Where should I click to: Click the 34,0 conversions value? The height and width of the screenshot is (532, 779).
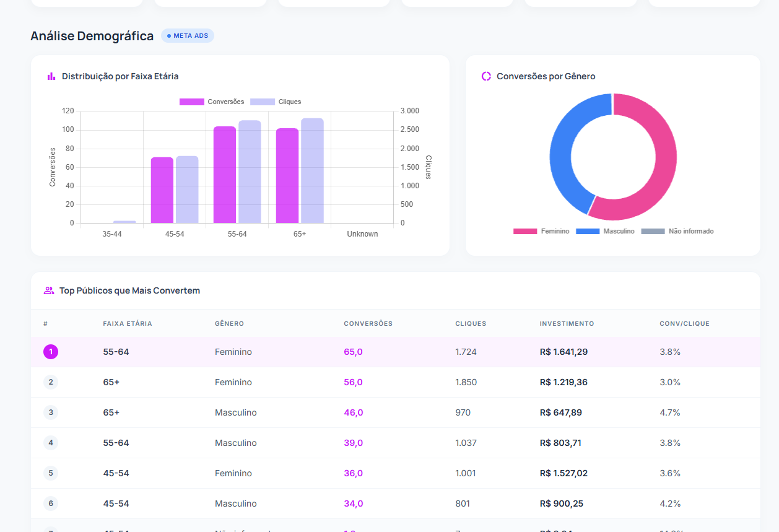[353, 504]
